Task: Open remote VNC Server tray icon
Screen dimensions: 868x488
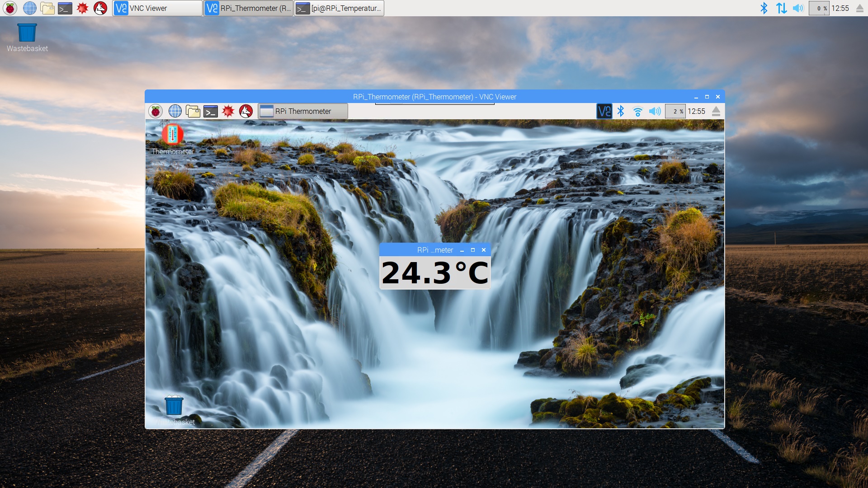Action: pos(604,111)
